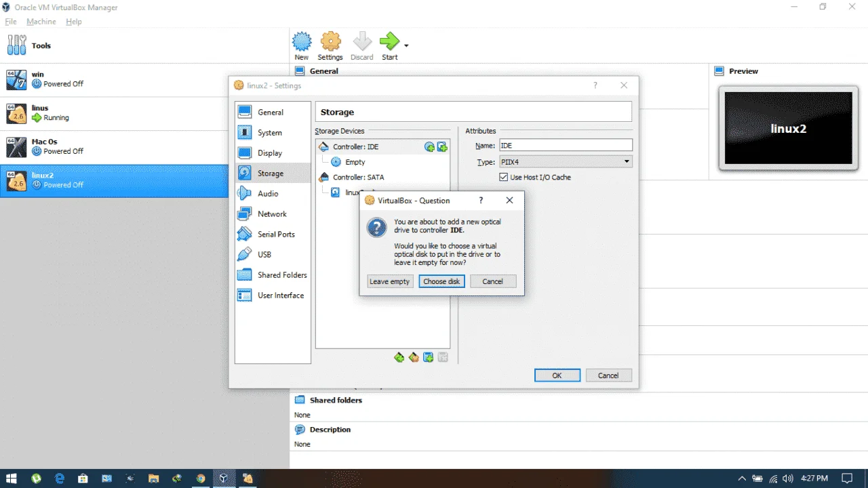Image resolution: width=868 pixels, height=488 pixels.
Task: Open the Network settings category
Action: point(273,214)
